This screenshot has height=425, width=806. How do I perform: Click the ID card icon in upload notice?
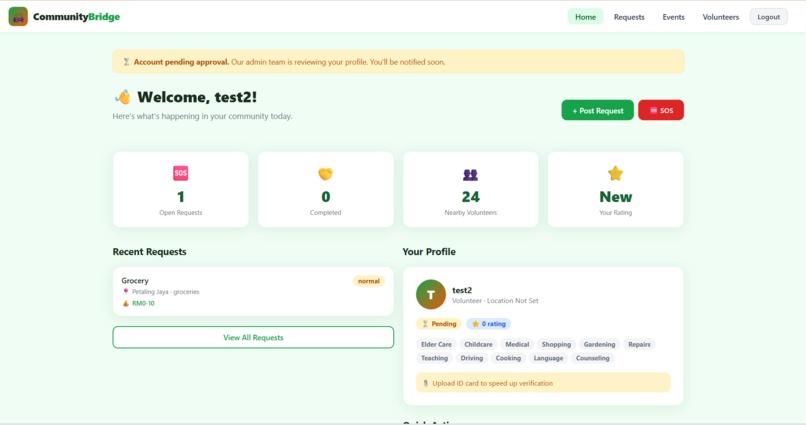(426, 383)
